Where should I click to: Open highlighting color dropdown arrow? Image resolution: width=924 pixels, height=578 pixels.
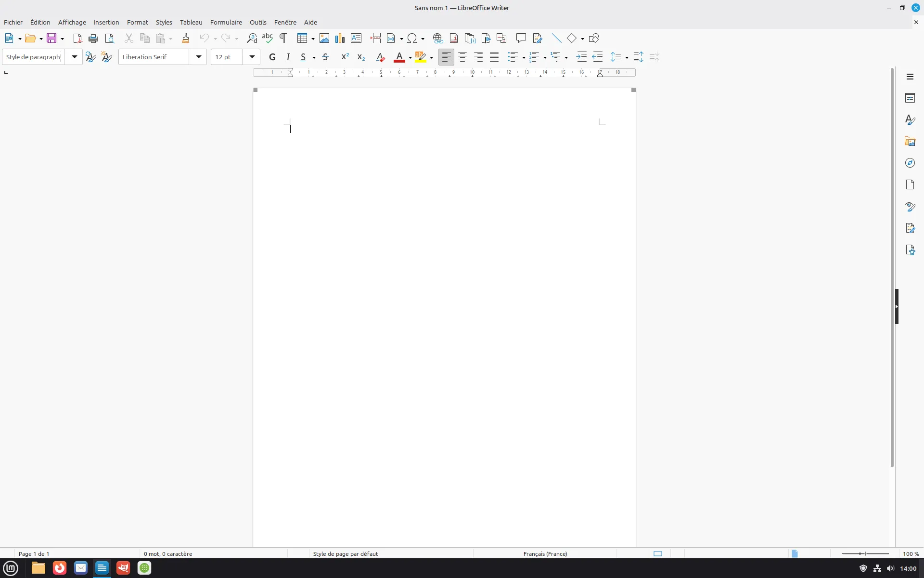[431, 57]
